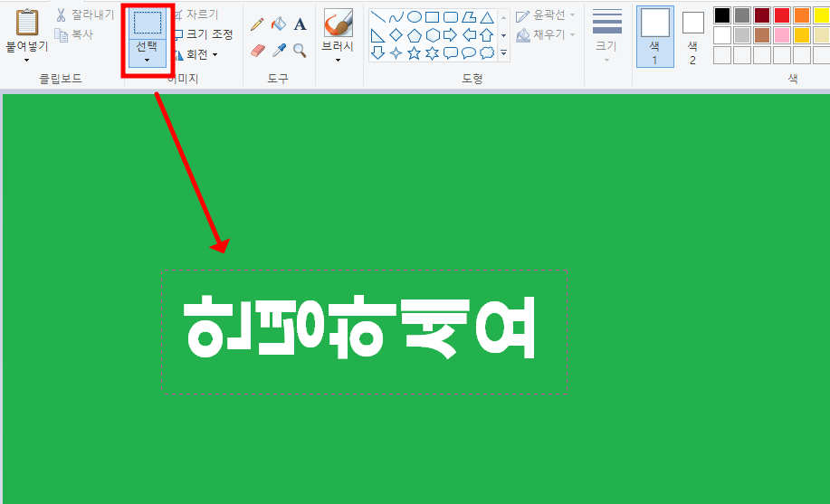Pick the brown color swatch

click(762, 35)
